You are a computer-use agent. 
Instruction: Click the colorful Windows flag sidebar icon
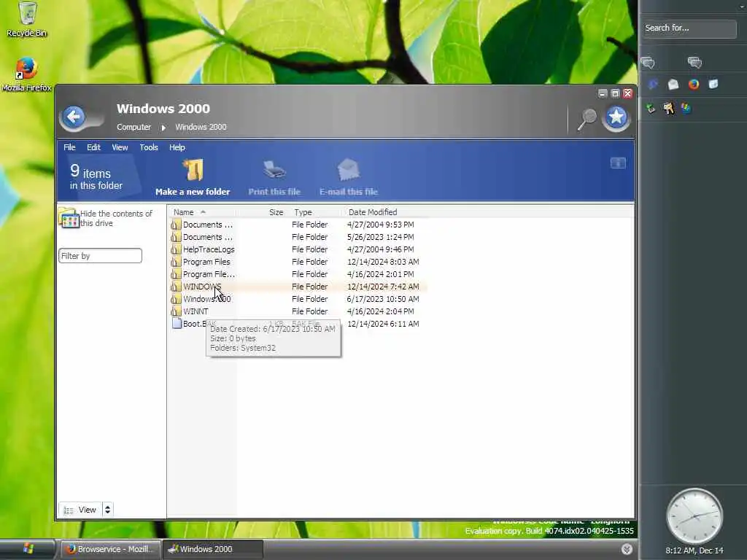(x=686, y=109)
